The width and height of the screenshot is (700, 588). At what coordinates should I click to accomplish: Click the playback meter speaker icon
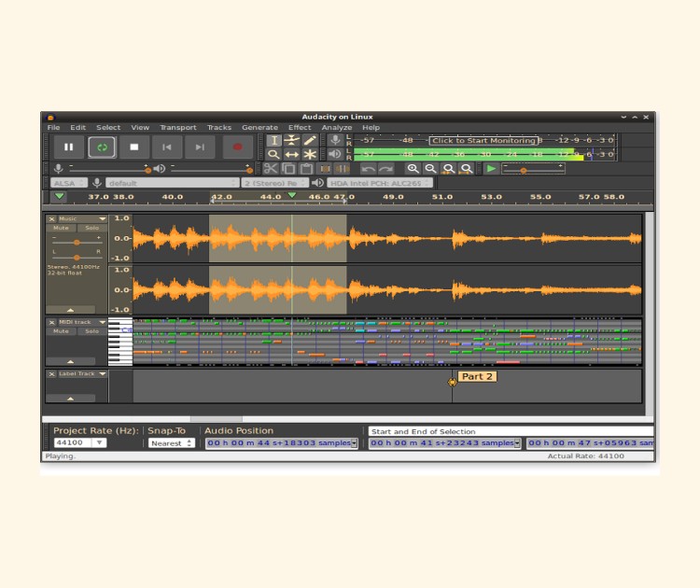tap(335, 155)
